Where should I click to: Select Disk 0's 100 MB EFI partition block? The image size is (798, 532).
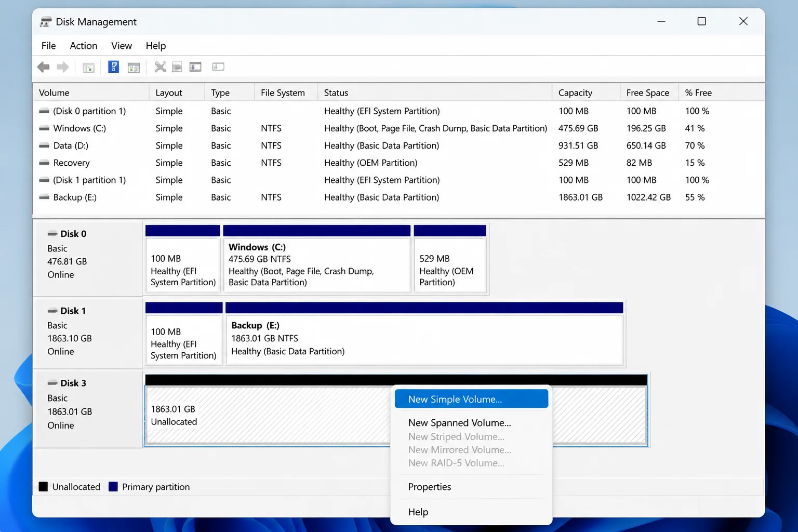[183, 259]
